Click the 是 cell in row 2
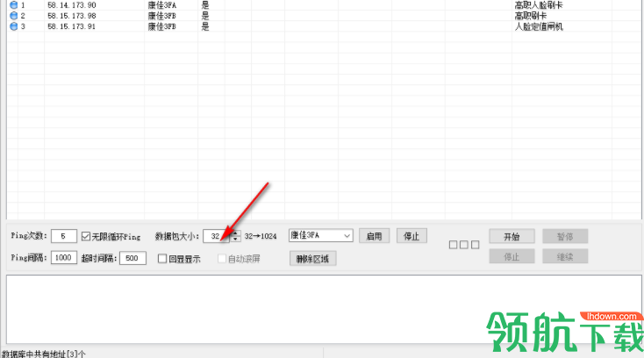644x358 pixels. click(x=205, y=16)
